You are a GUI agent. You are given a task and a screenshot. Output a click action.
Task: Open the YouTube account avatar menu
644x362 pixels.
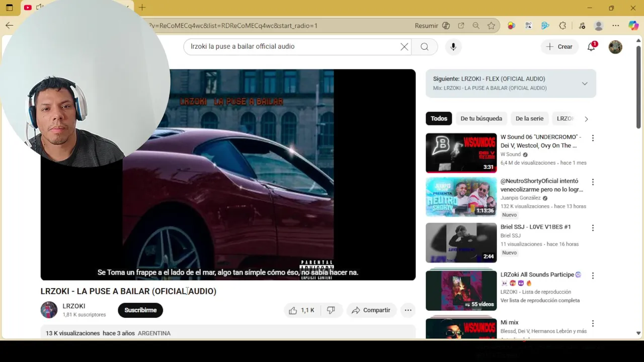coord(615,47)
